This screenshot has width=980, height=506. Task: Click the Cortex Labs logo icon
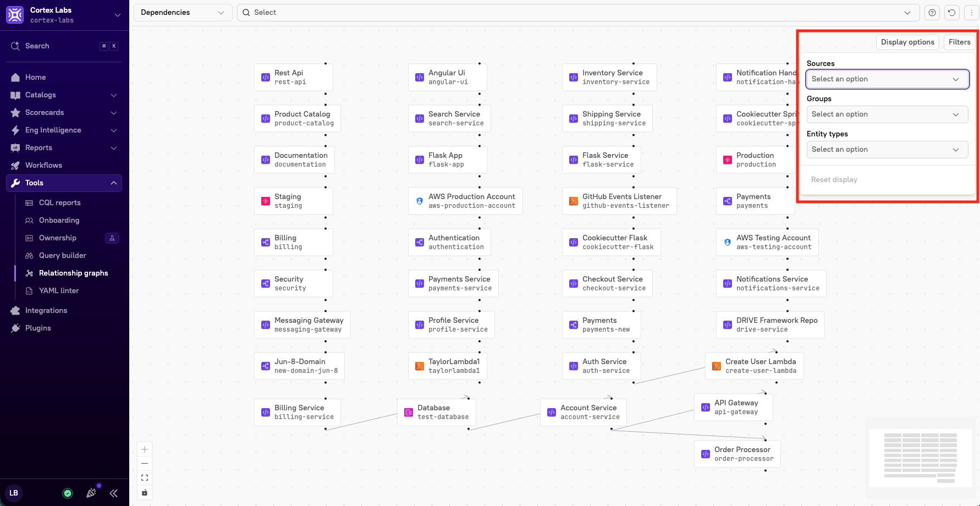[15, 15]
